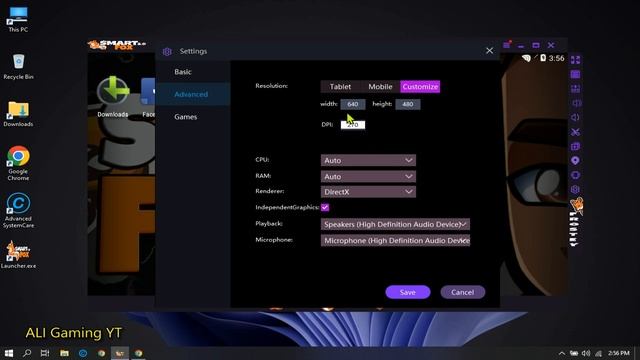Screen dimensions: 640x360
Task: Click the Settings dialog gear icon
Action: pyautogui.click(x=167, y=51)
